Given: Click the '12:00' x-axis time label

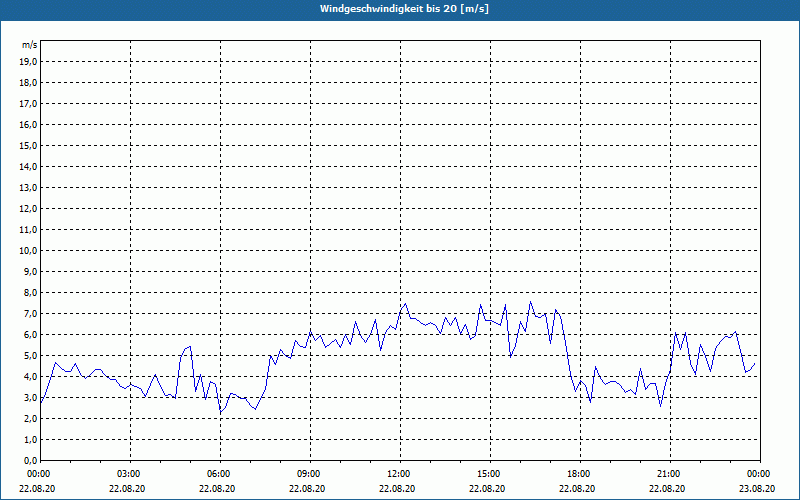Looking at the screenshot, I should click(x=397, y=474).
